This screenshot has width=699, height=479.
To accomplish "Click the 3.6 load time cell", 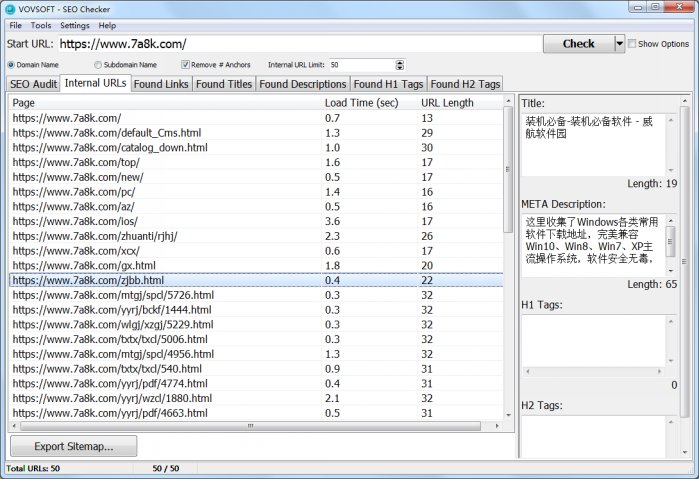I will pyautogui.click(x=370, y=221).
